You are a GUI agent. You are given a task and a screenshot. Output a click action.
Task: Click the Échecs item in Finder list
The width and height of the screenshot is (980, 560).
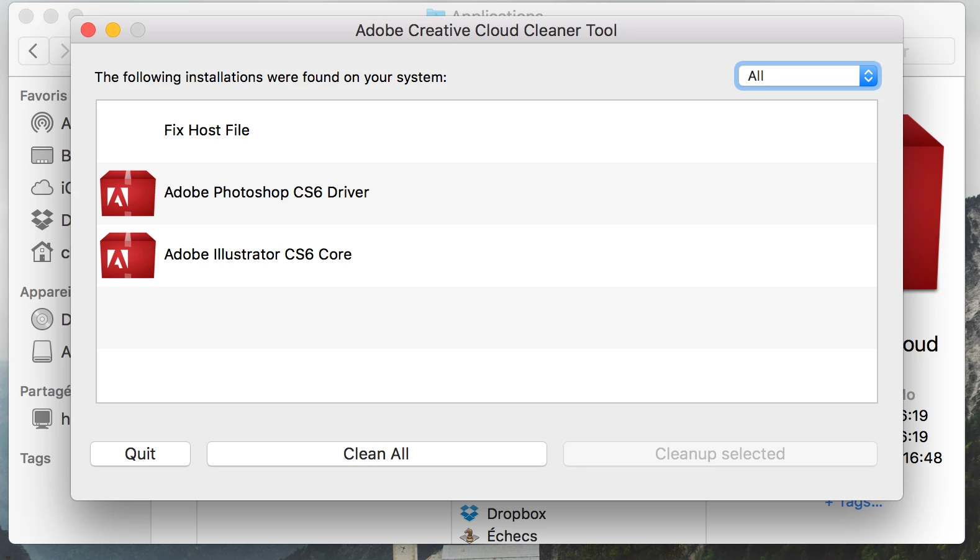[499, 535]
